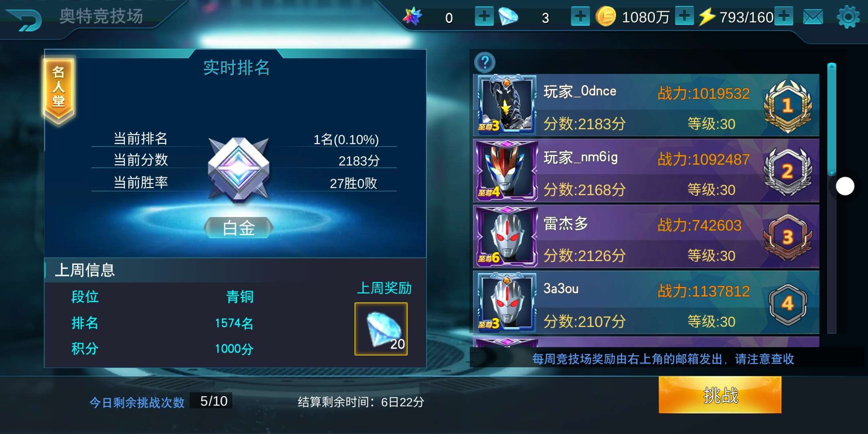Screen dimensions: 868x434
Task: Add more rainbow star currency
Action: click(x=484, y=17)
